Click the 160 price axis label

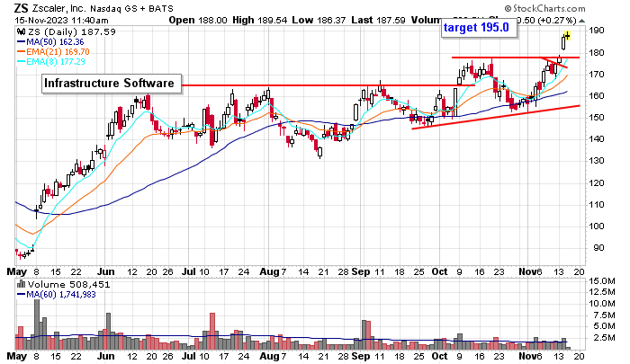tap(597, 96)
